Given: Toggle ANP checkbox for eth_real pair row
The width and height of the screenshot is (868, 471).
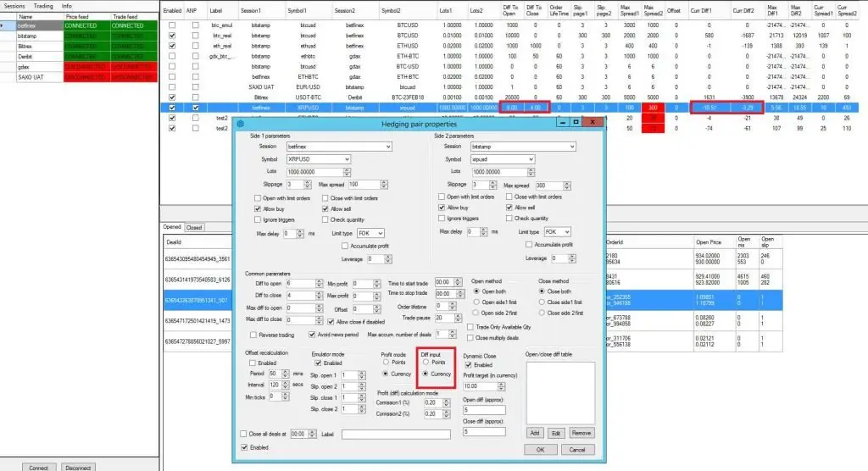Looking at the screenshot, I should pos(196,46).
